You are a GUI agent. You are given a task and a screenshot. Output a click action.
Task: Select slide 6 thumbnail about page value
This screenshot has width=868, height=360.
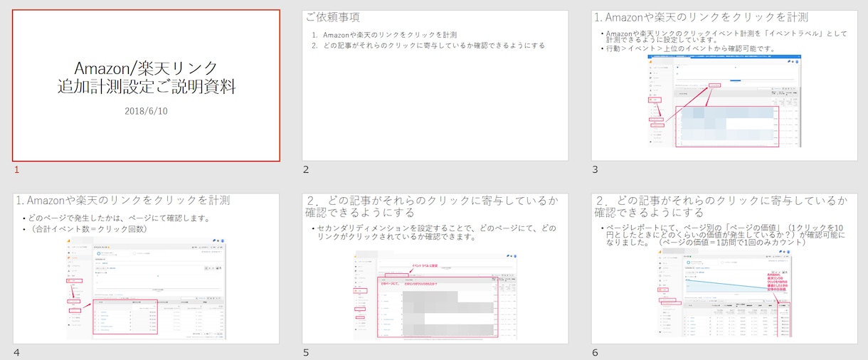724,268
